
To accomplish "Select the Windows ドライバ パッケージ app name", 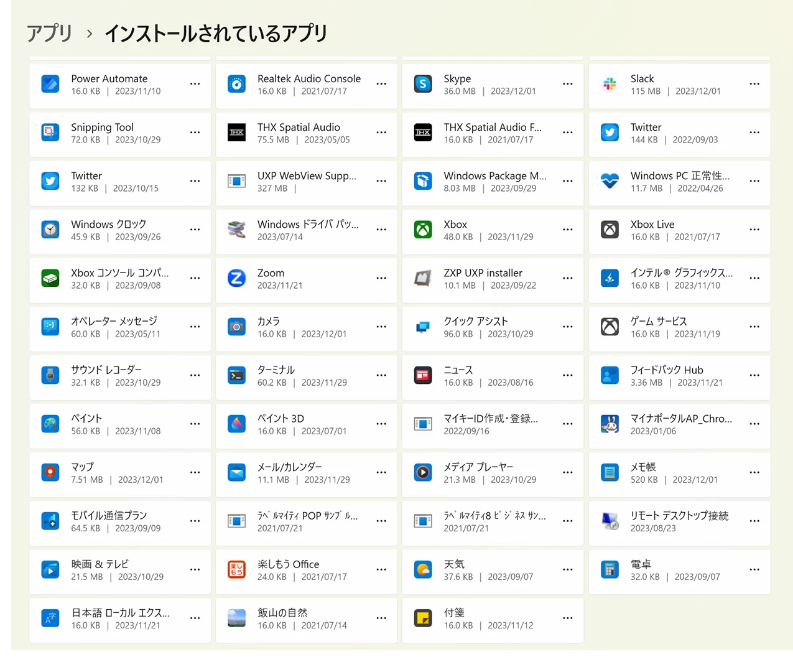I will 308,224.
